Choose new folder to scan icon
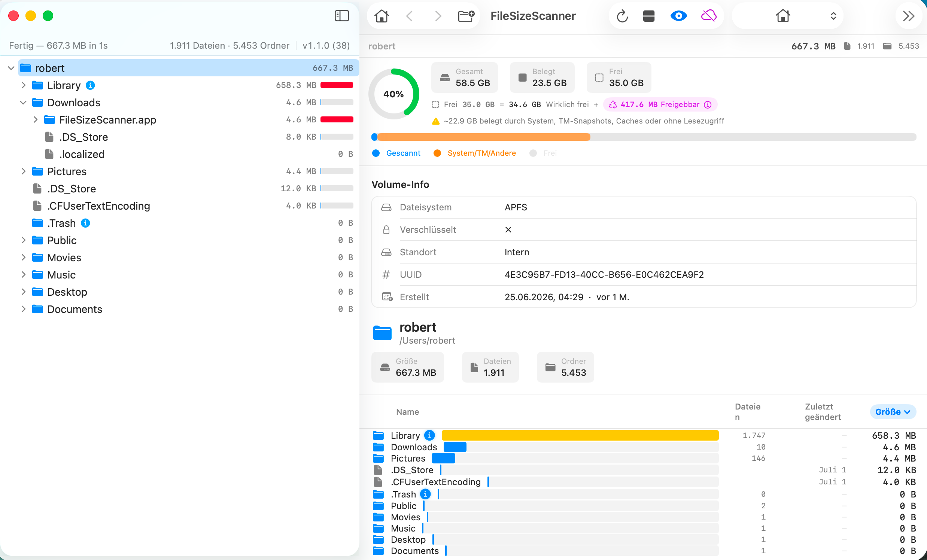 click(466, 16)
